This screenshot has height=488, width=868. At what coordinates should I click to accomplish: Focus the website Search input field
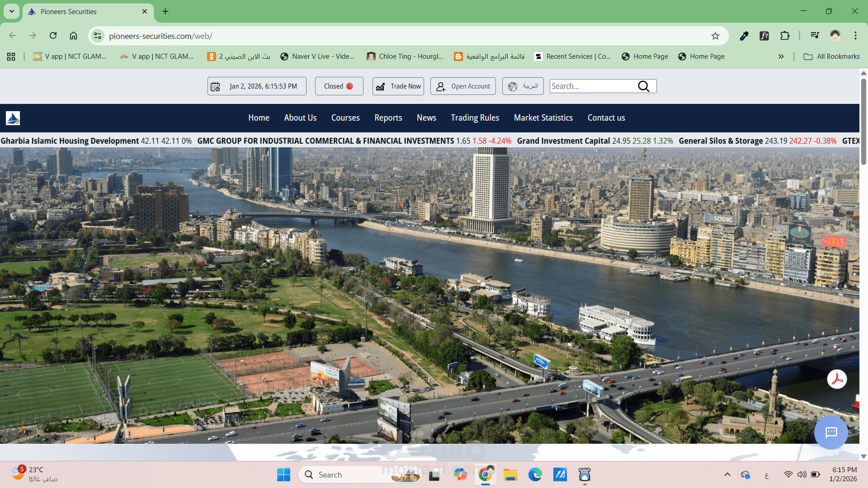coord(593,86)
